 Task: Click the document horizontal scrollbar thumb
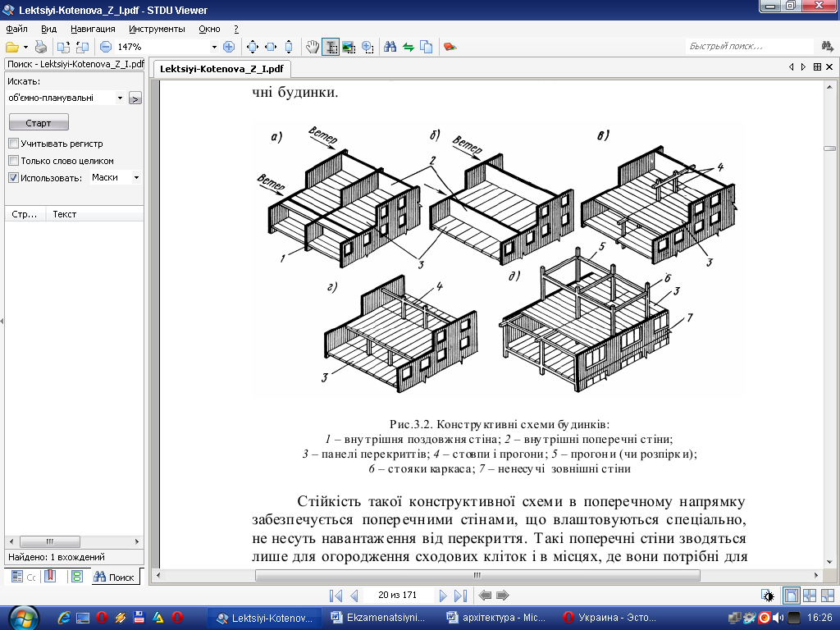pos(477,575)
